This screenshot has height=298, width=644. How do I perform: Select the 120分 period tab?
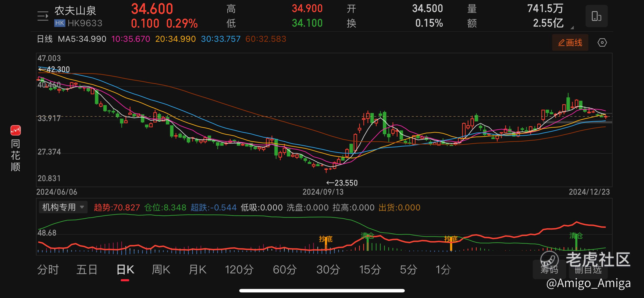click(239, 270)
